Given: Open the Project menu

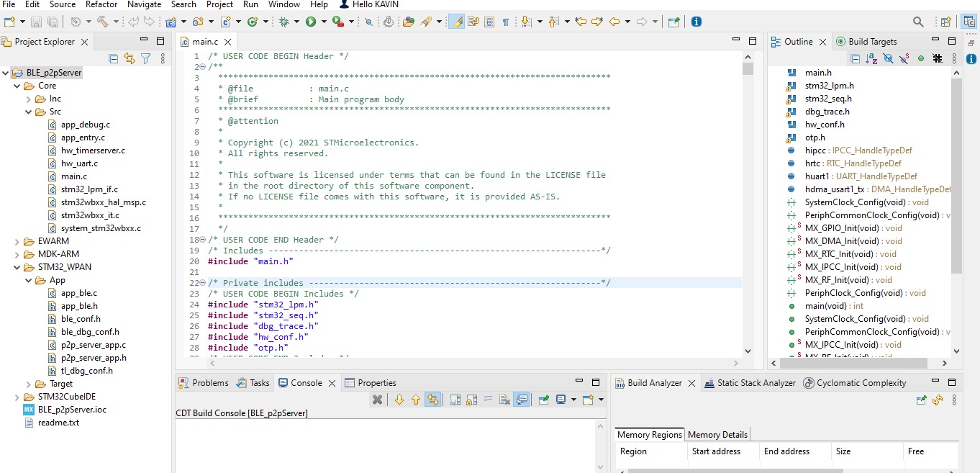Looking at the screenshot, I should [x=219, y=4].
